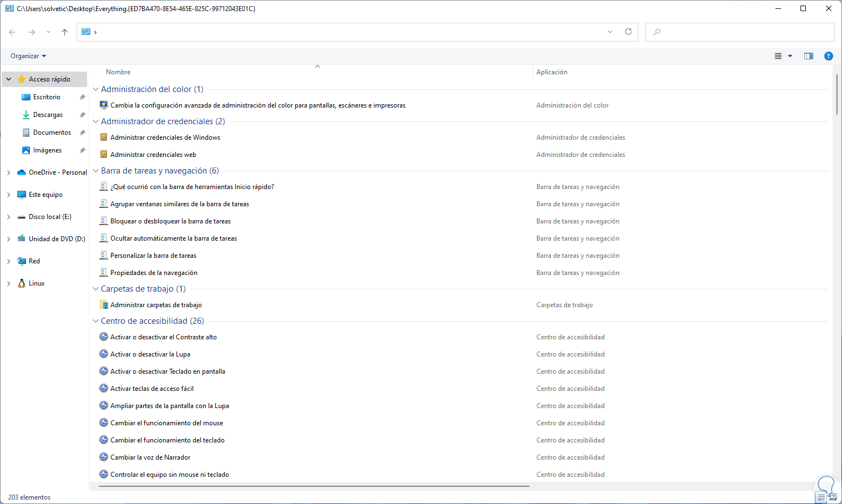842x504 pixels.
Task: Select "¿Qué ocurrió con la barra de herramientas Inicio rápido?"
Action: [192, 187]
